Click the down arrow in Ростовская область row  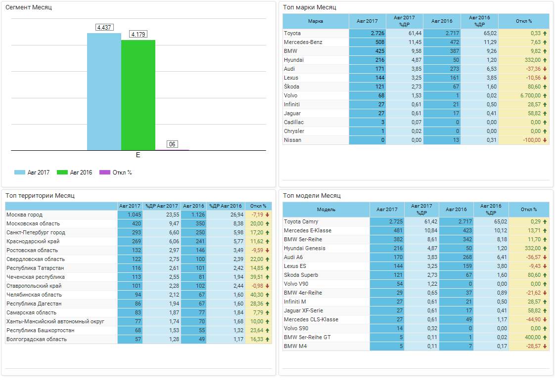pos(267,250)
